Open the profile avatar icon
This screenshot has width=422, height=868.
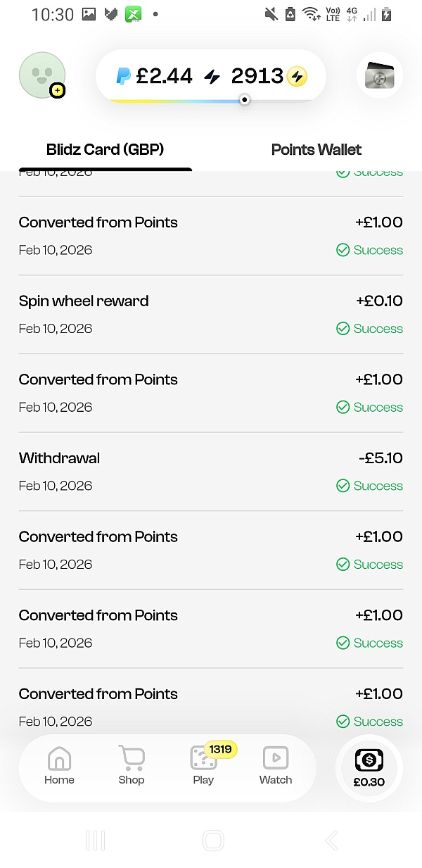(x=42, y=75)
